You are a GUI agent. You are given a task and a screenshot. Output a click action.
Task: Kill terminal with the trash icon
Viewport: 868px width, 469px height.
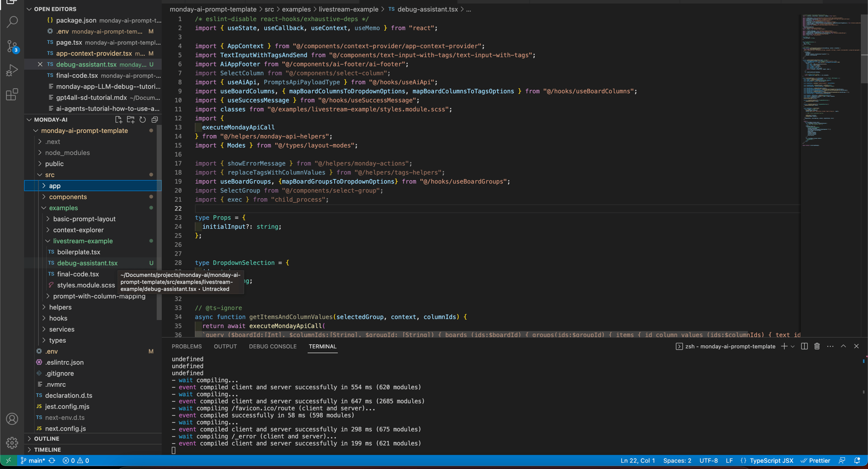click(x=817, y=346)
